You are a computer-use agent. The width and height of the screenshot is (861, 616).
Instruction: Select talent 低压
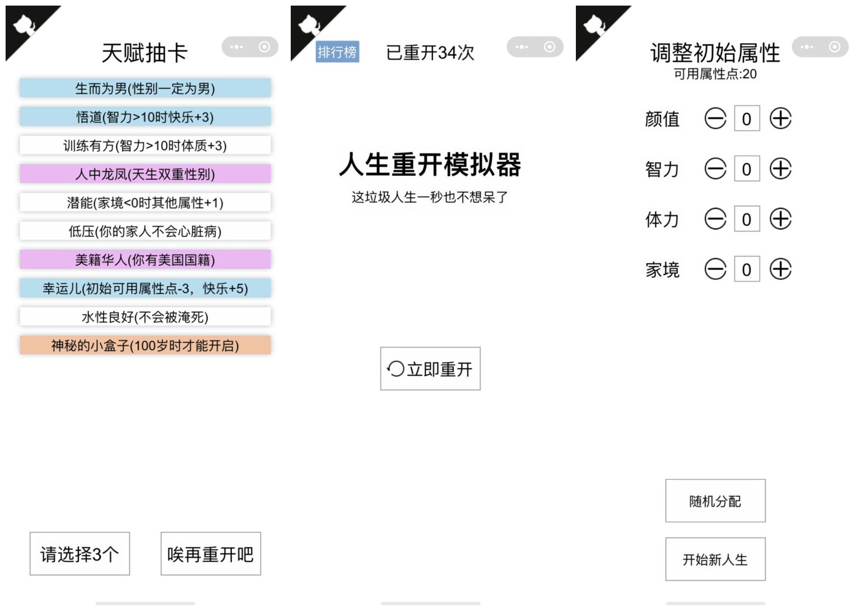click(145, 231)
